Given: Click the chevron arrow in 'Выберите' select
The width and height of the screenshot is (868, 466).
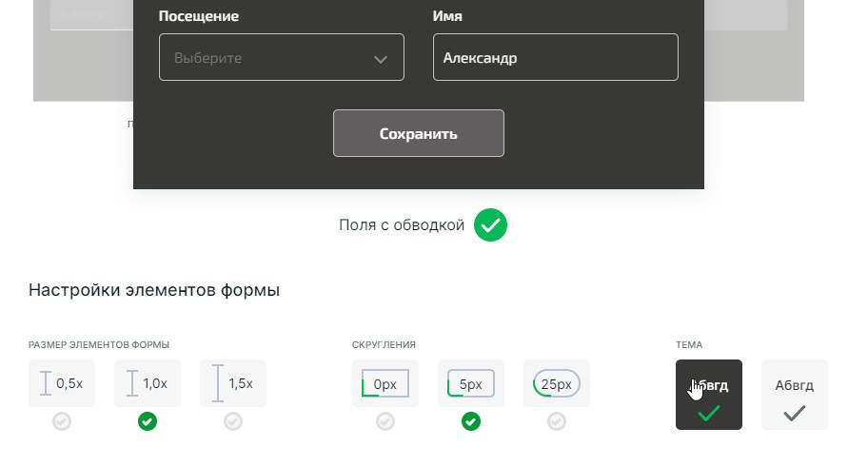Looking at the screenshot, I should click(381, 59).
